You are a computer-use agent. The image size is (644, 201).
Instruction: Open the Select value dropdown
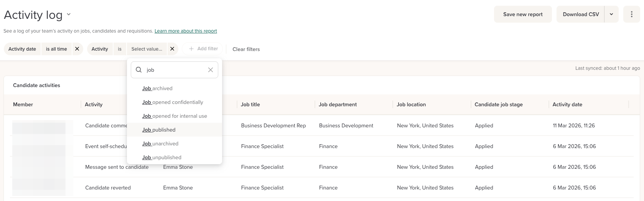[x=147, y=49]
